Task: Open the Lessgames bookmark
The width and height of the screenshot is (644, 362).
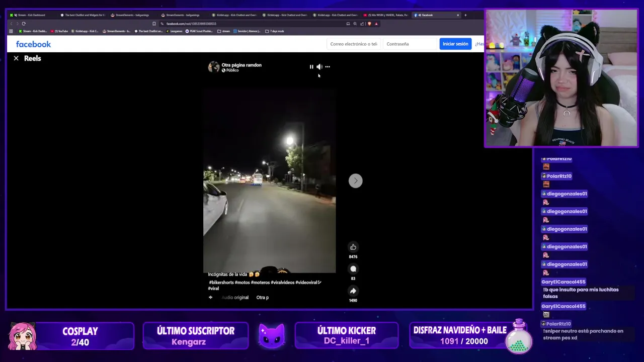Action: pos(174,31)
